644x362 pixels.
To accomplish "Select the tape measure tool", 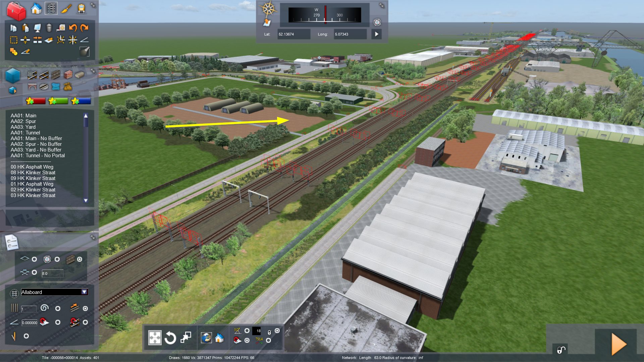I will (x=61, y=28).
